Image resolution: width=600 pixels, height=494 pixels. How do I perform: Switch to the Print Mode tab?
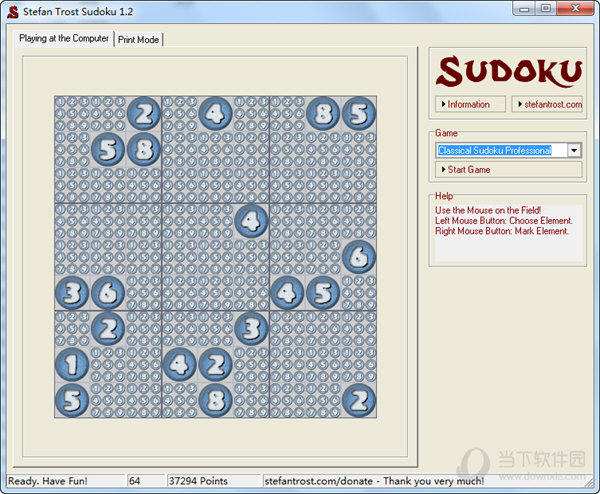coord(139,39)
